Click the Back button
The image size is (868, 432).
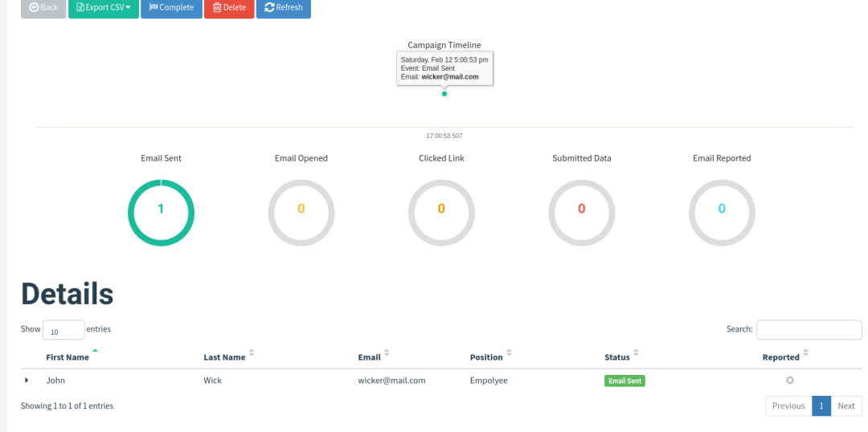pyautogui.click(x=43, y=8)
